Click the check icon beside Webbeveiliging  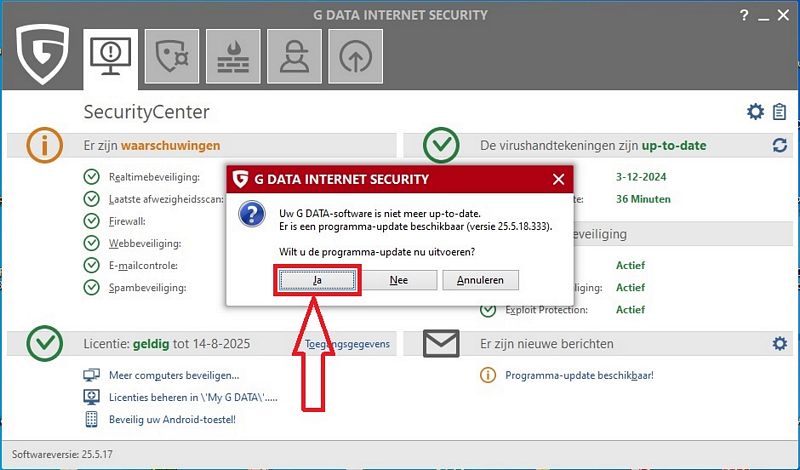coord(91,243)
